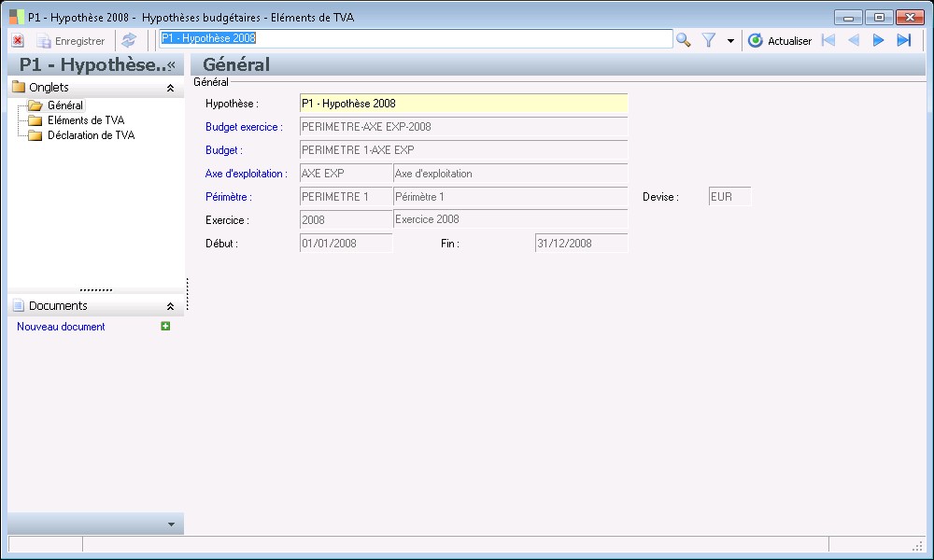934x560 pixels.
Task: Go to the next record
Action: tap(878, 40)
